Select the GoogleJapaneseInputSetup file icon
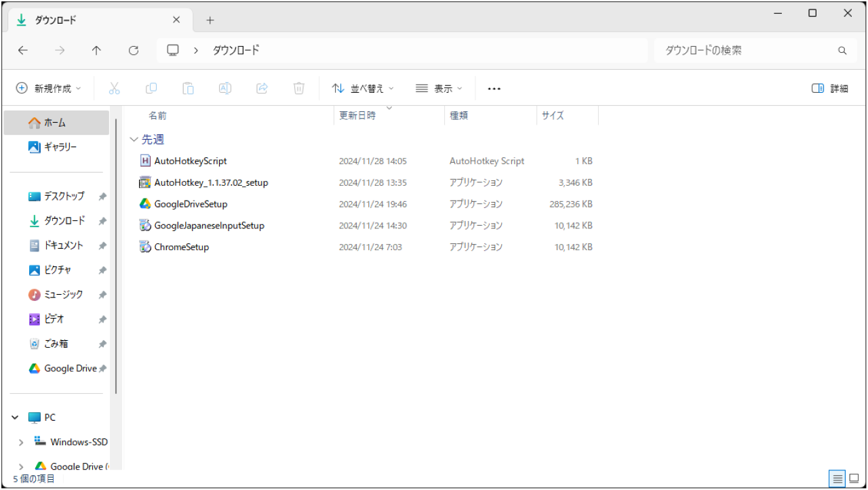The width and height of the screenshot is (868, 490). point(145,225)
